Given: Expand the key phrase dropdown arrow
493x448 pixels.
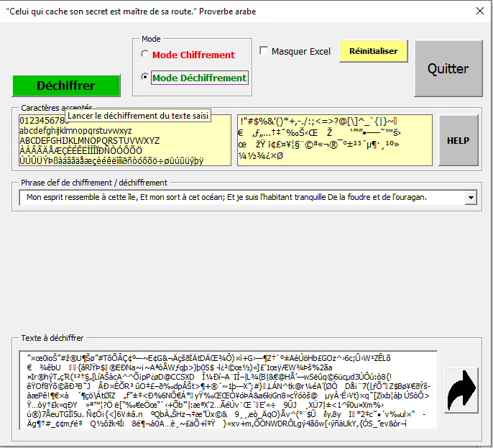Looking at the screenshot, I should pyautogui.click(x=471, y=197).
